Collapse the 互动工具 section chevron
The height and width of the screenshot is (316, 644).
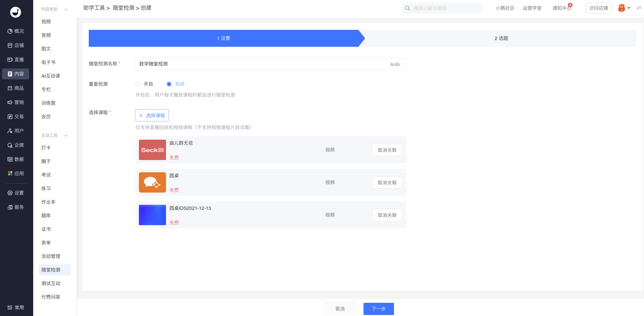point(66,136)
